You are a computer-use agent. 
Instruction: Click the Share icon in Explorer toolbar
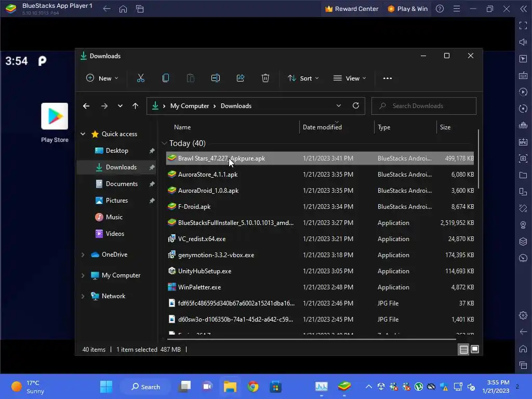(x=241, y=78)
